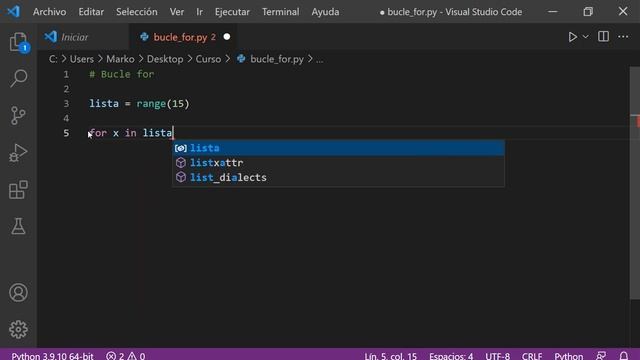Change indentation via 'Espacios: 4'
640x360 pixels.
451,356
